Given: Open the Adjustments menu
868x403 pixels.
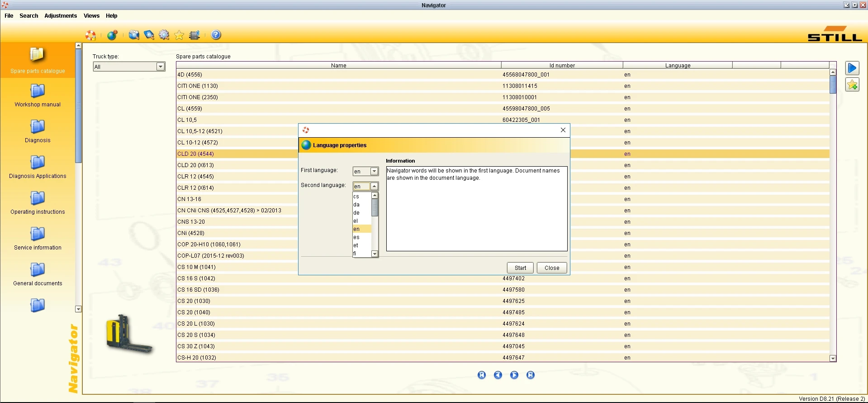Looking at the screenshot, I should click(61, 15).
